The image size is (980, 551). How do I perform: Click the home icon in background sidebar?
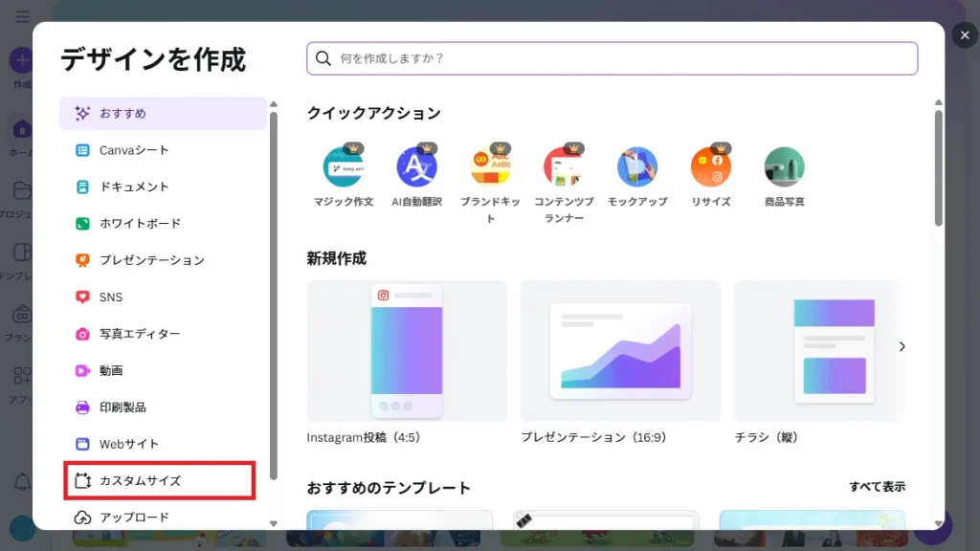[22, 129]
